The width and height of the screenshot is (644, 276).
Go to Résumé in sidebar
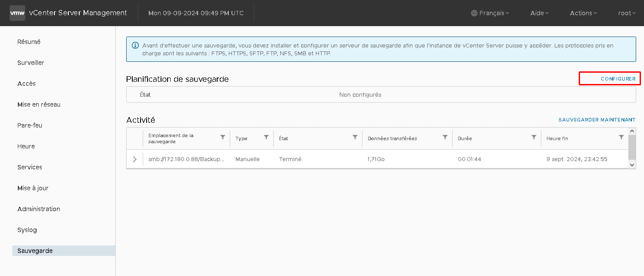click(x=29, y=42)
